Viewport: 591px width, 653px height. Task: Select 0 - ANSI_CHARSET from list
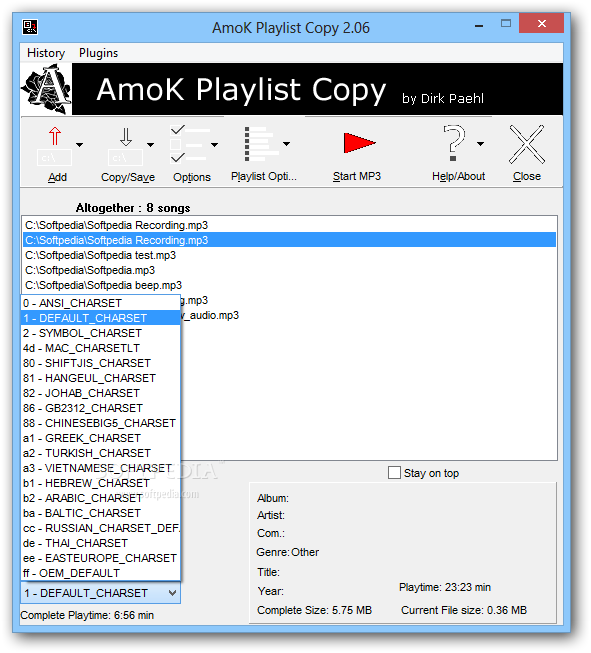[100, 303]
